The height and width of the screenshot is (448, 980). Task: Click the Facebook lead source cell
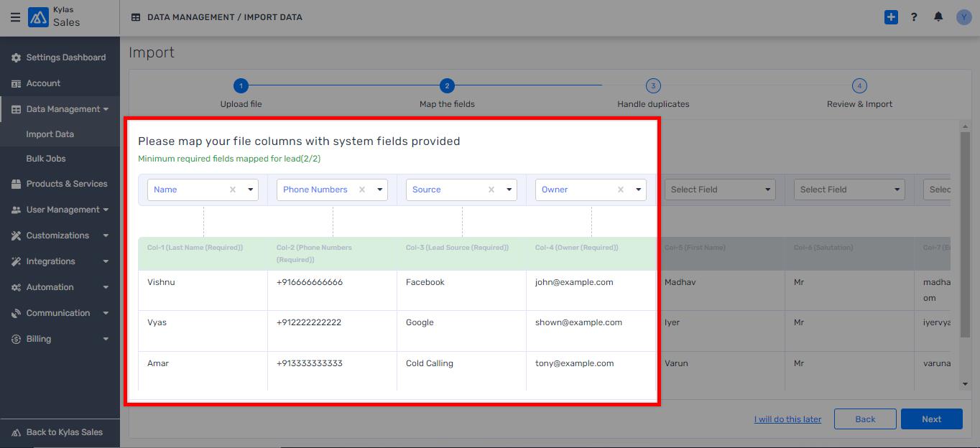coord(461,290)
